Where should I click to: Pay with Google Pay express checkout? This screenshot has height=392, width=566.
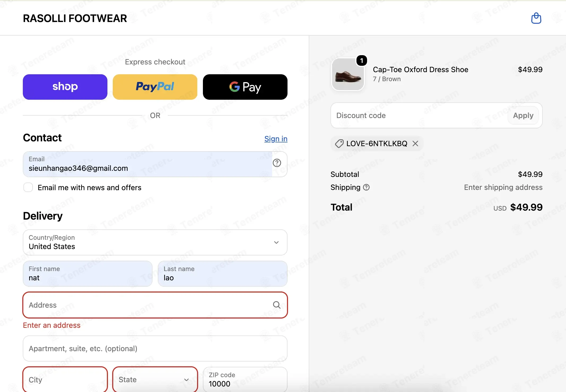(x=245, y=87)
